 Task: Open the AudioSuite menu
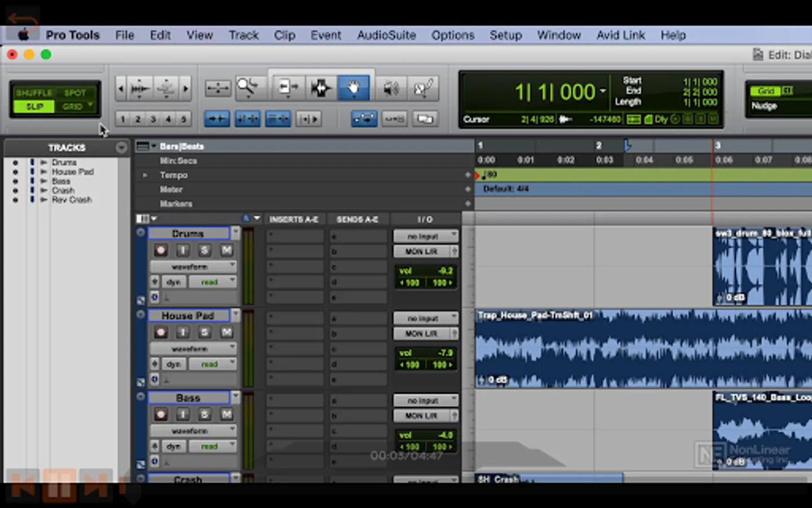click(x=386, y=35)
